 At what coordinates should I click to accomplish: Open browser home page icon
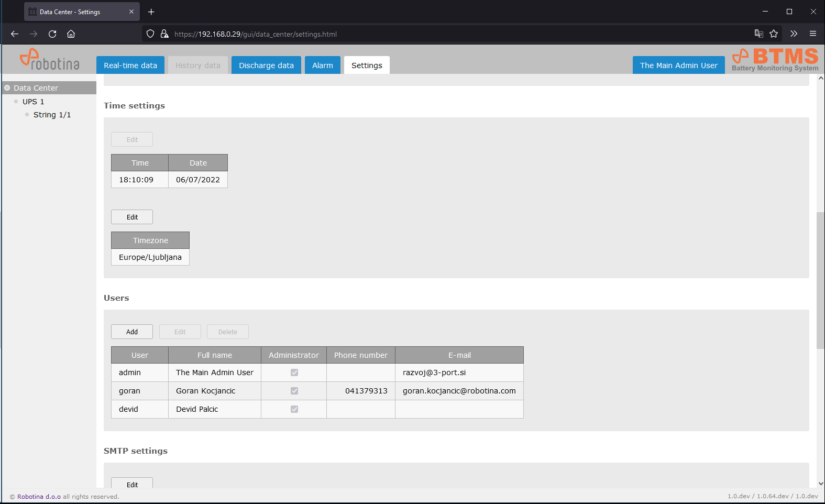71,34
